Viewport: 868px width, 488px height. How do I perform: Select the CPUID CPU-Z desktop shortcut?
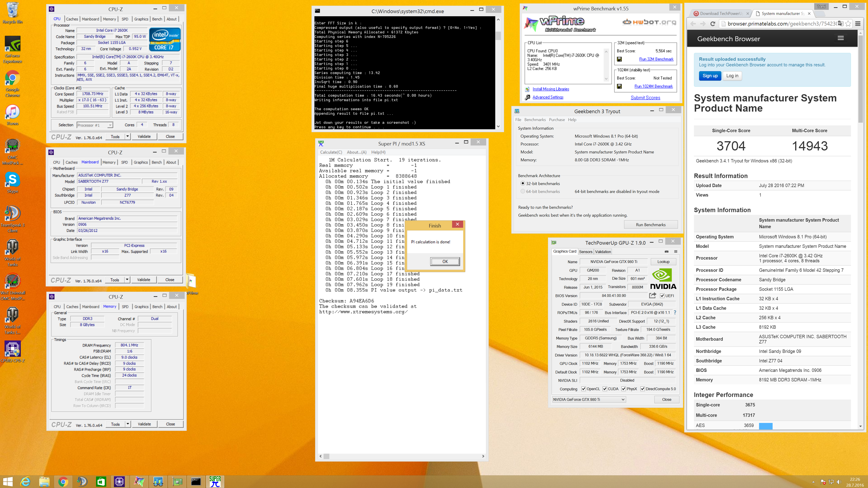coord(12,351)
